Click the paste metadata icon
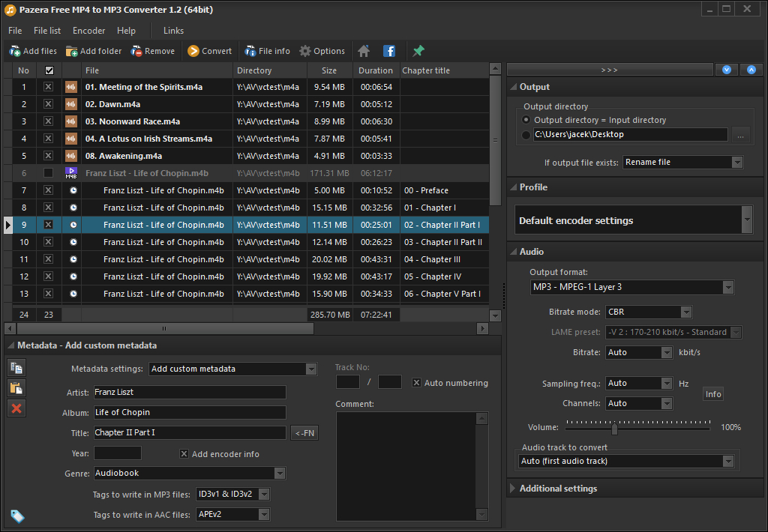 (x=16, y=388)
